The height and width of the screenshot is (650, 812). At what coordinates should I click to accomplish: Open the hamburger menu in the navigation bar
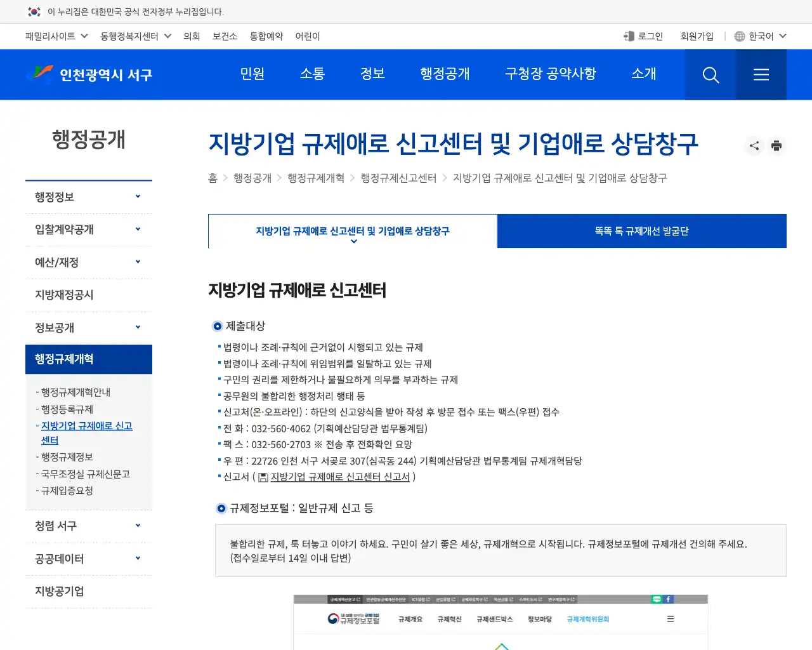[x=761, y=74]
